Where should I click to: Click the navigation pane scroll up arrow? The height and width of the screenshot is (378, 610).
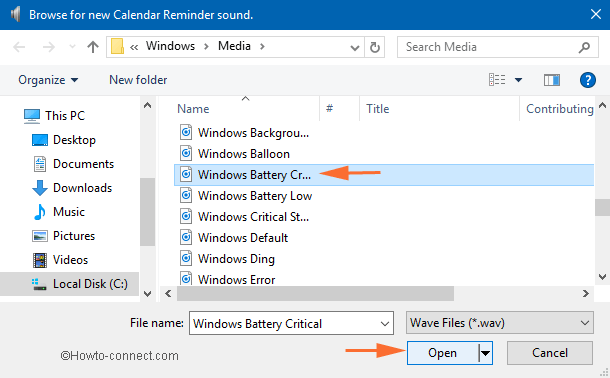[147, 105]
